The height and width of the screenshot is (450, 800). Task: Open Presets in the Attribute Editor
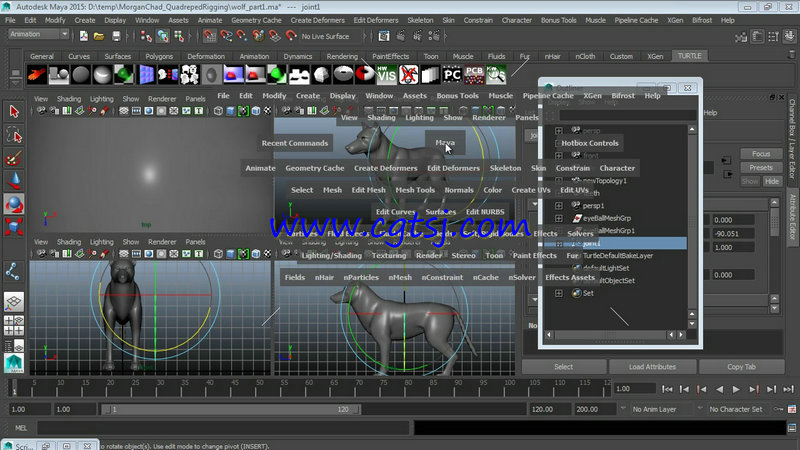(x=761, y=167)
